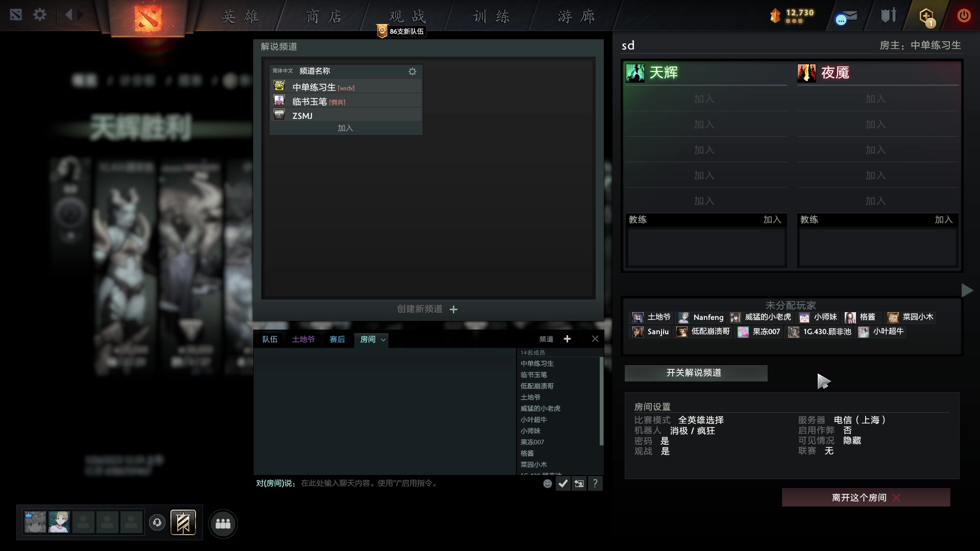Click 低配崩溃哥 in chat member list
980x551 pixels.
[537, 386]
